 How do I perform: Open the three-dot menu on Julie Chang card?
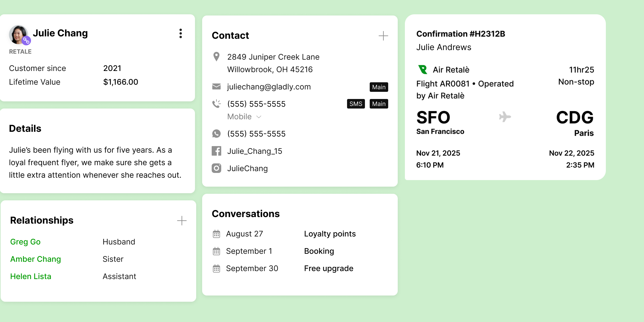(x=181, y=34)
